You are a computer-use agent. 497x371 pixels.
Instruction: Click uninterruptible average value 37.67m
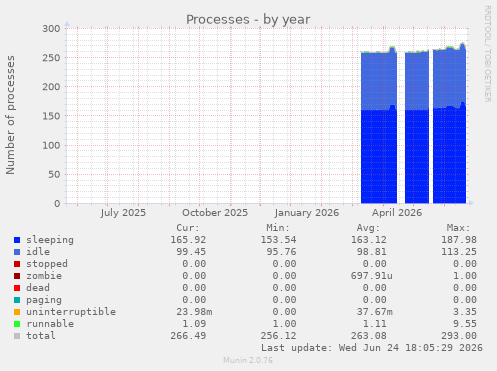coord(375,312)
